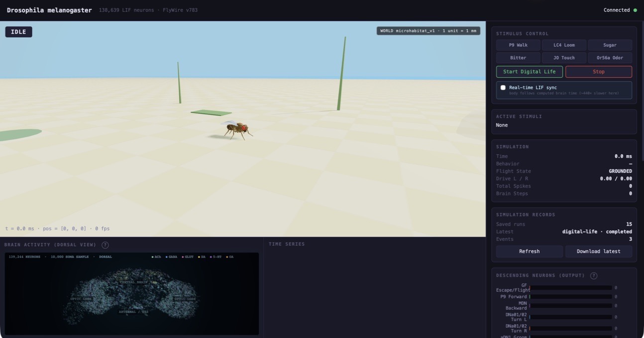Click the GF Escape/Flight output bar
The width and height of the screenshot is (644, 338).
571,288
